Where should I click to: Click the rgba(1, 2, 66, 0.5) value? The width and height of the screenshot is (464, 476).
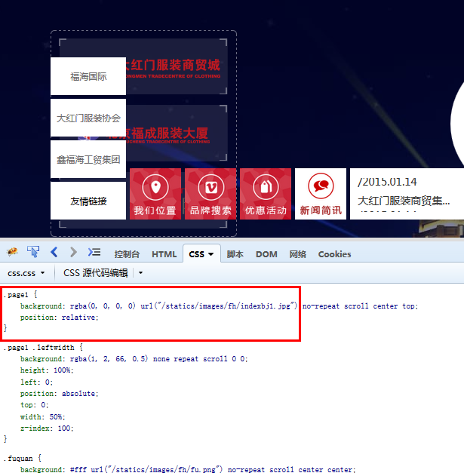(x=109, y=359)
